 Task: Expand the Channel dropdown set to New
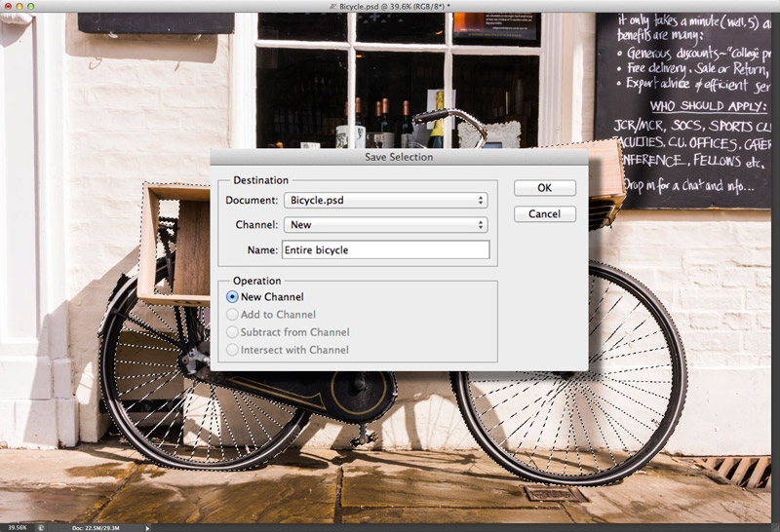coord(385,225)
